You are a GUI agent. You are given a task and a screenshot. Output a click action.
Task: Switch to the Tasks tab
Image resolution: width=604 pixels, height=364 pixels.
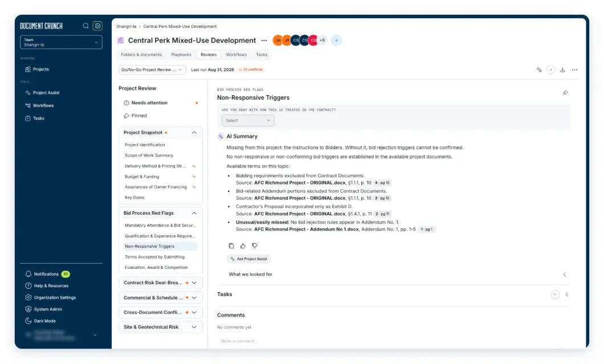coord(262,55)
